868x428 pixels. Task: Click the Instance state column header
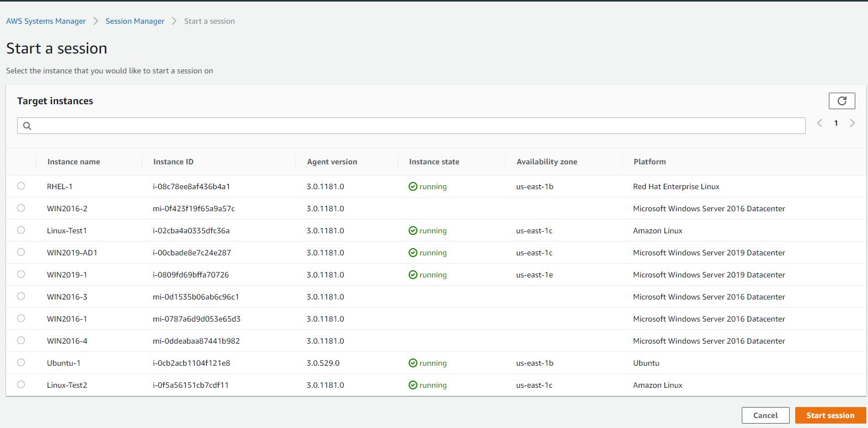pos(434,162)
